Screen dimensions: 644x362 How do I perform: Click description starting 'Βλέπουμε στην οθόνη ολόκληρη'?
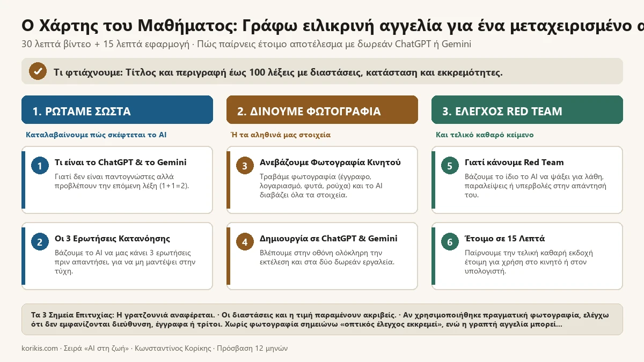[327, 257]
